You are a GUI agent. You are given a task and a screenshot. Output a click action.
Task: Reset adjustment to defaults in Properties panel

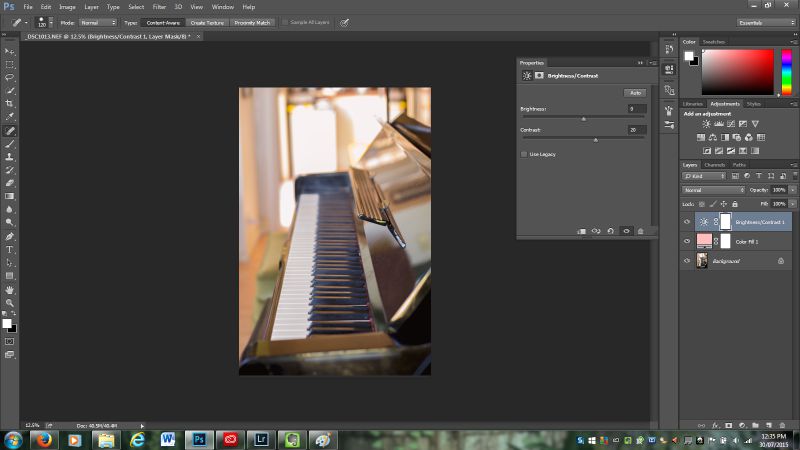611,231
